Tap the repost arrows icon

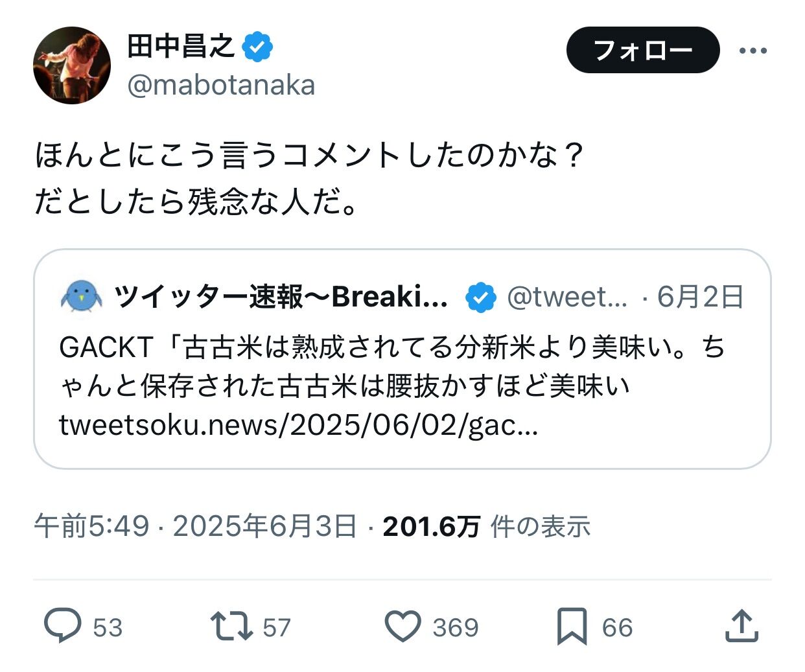pyautogui.click(x=231, y=626)
